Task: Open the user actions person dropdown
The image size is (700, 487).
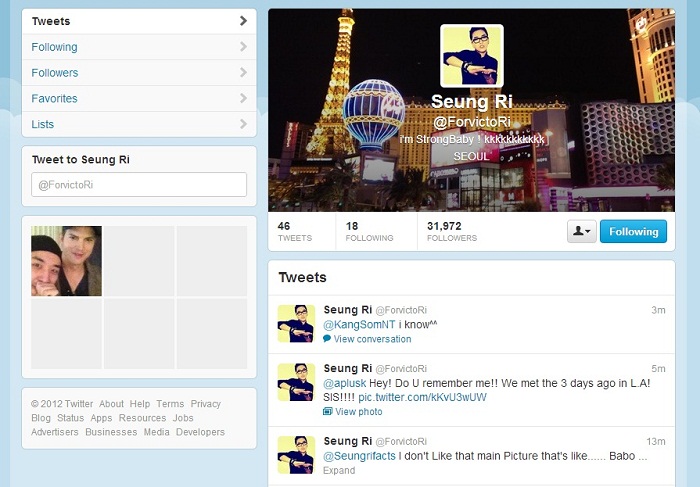Action: [582, 231]
